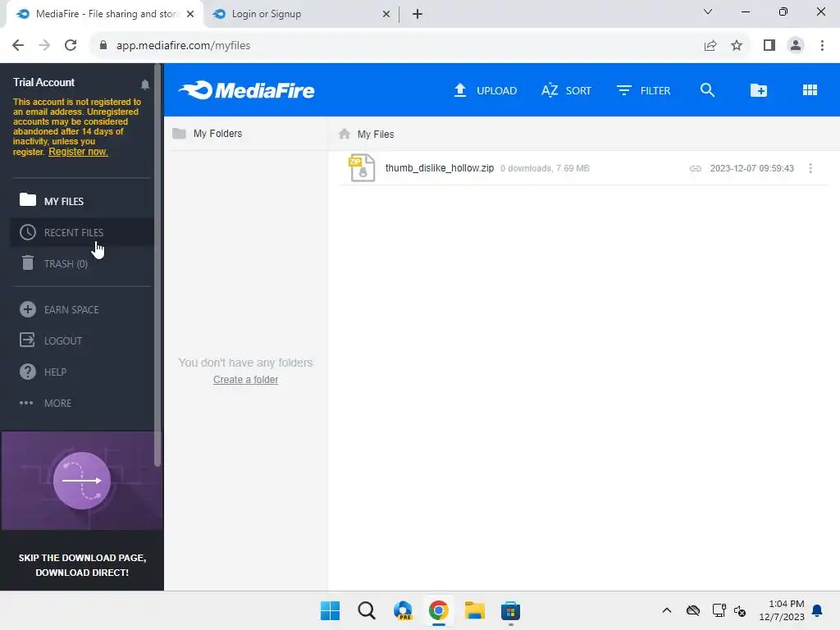Open the Windows Start menu
Screen dimensions: 840x630
click(330, 610)
